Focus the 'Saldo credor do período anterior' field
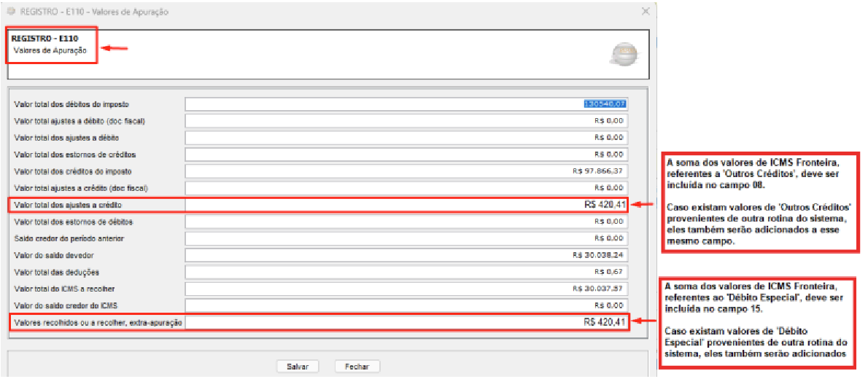 (406, 238)
